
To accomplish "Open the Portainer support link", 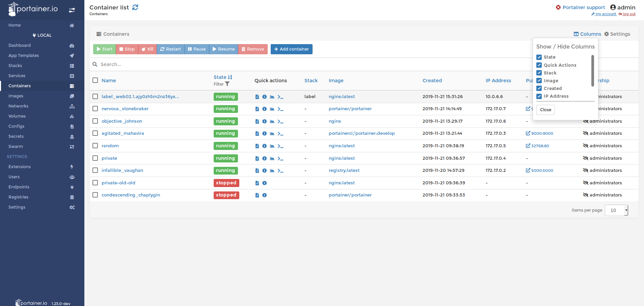I will 581,7.
